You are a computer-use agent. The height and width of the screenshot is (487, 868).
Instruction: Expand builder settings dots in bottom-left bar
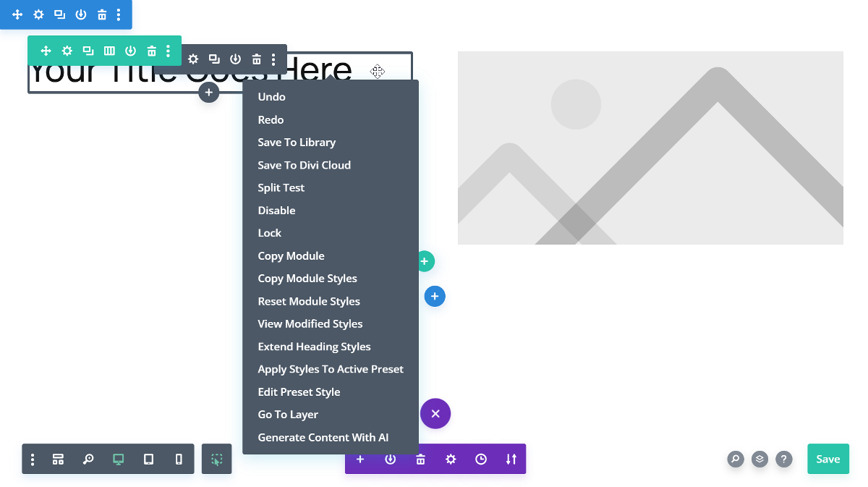pos(33,460)
